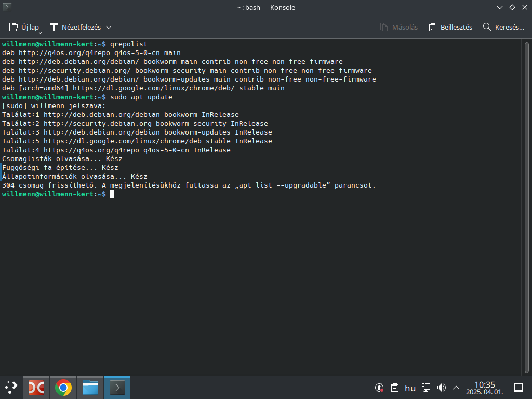Open the Keresés search tool
Image resolution: width=532 pixels, height=399 pixels.
tap(503, 27)
